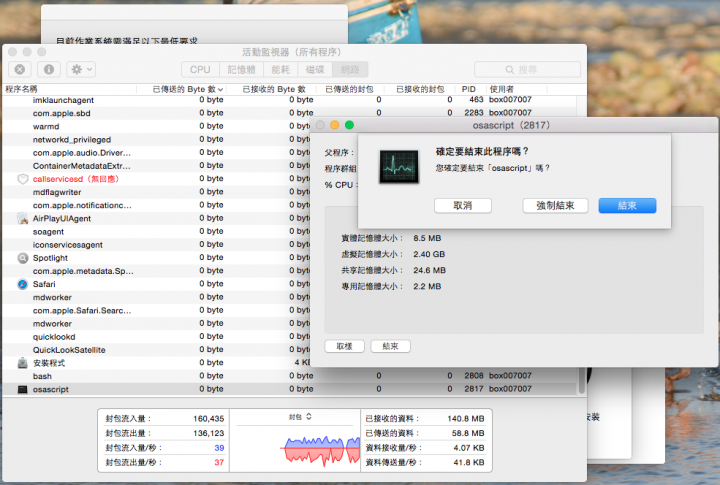Switch to the 磁碟 tab
This screenshot has width=720, height=485.
315,69
